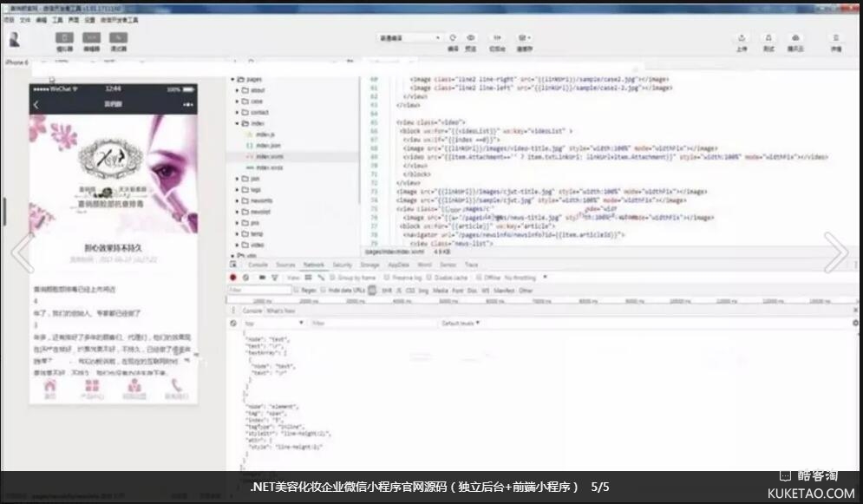Clear the network log
Screen dimensions: 863x504
point(246,278)
